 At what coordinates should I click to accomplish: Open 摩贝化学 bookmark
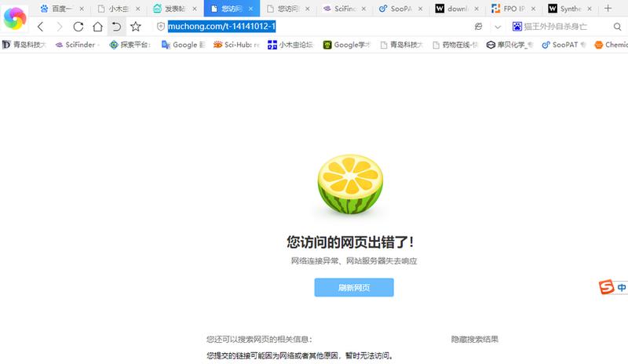[x=509, y=45]
